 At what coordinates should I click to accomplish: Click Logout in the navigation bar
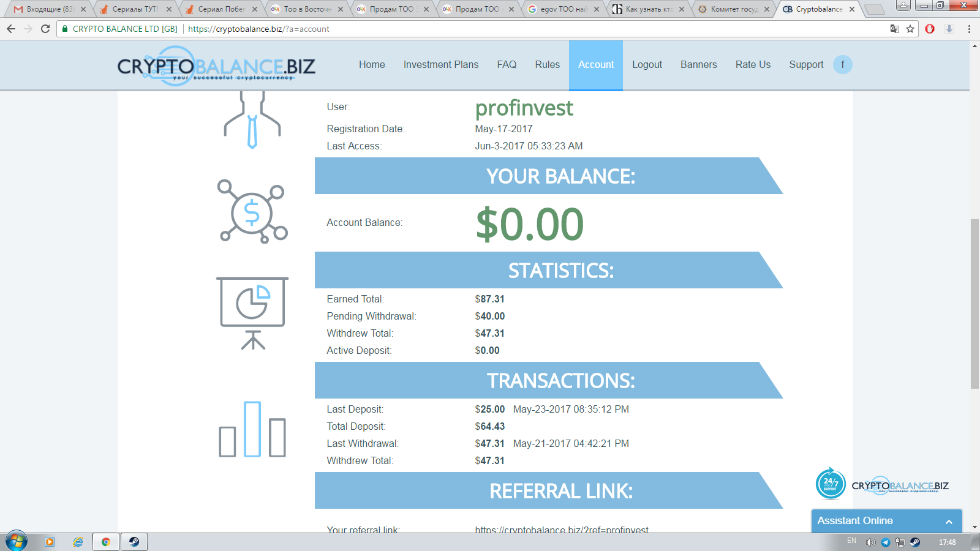647,64
